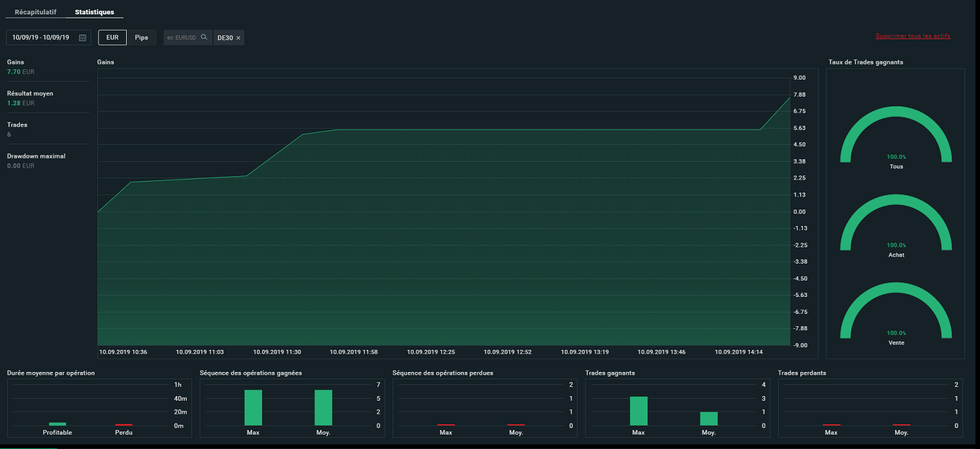Click the magnifying glass search icon
Screen dimensions: 980x449
click(x=204, y=37)
